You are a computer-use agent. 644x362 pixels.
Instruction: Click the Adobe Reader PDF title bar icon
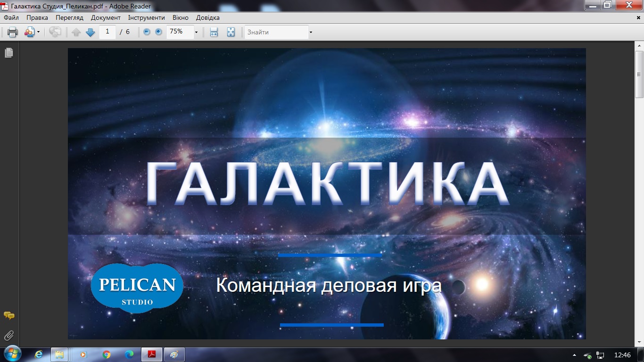[5, 6]
